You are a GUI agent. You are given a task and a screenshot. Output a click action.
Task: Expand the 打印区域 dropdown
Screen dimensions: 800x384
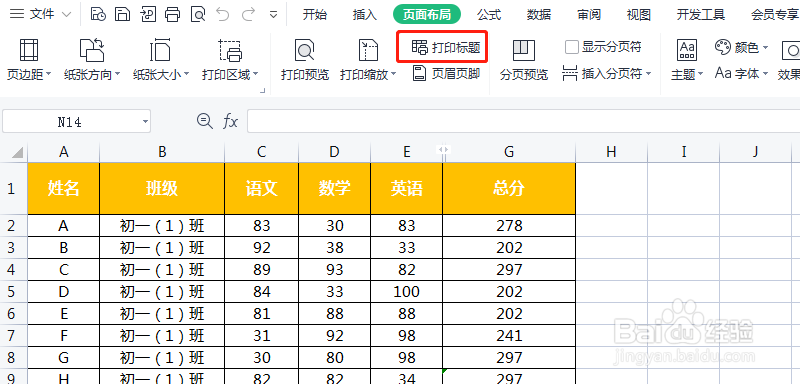click(x=255, y=74)
